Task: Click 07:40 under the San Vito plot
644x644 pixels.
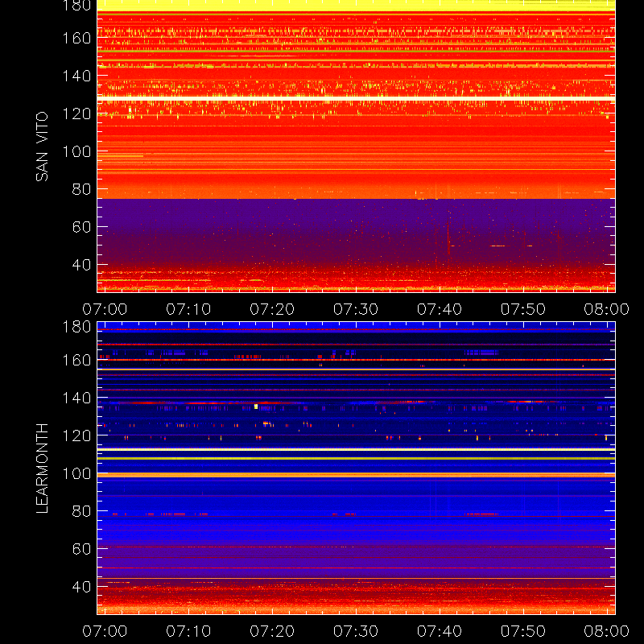Action: [440, 309]
